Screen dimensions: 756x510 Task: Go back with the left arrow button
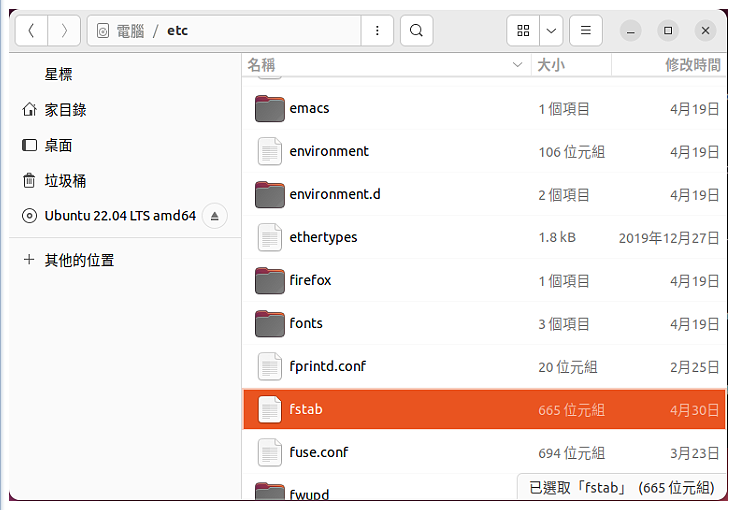[31, 31]
